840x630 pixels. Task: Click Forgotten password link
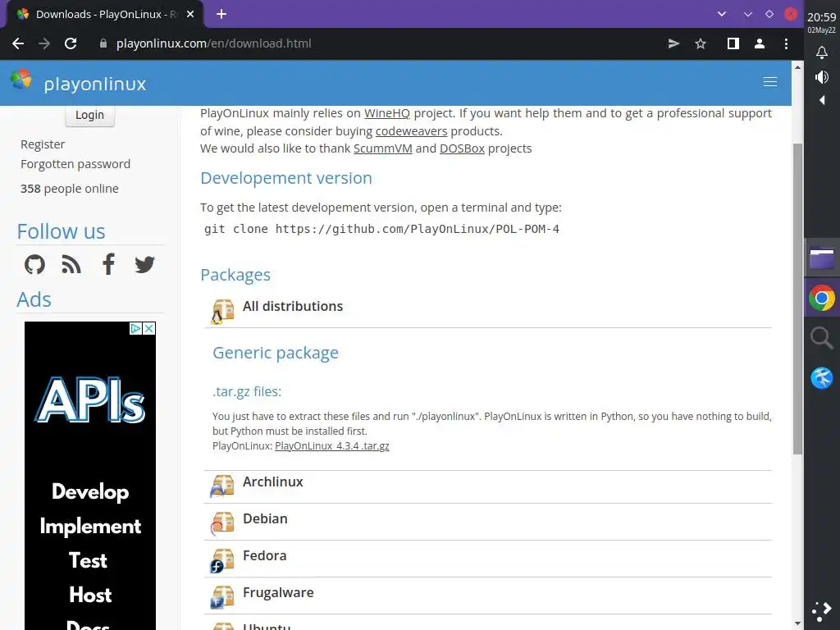click(x=75, y=164)
